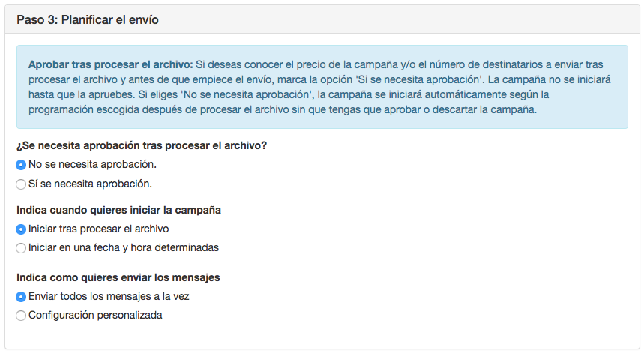Viewport: 644px width, 356px height.
Task: Enable the 'Iniciar tras procesar el archivo' radio button
Action: coord(21,229)
